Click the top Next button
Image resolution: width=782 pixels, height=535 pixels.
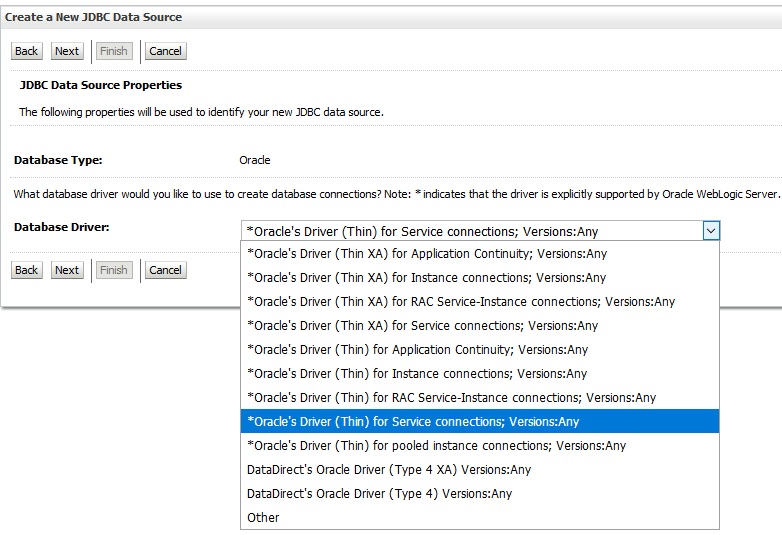(x=67, y=51)
